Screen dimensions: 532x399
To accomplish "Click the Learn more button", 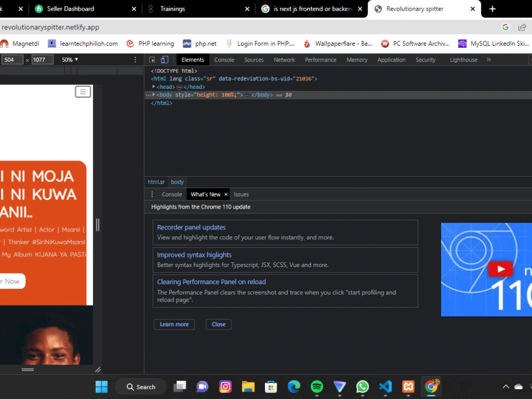I will [174, 324].
